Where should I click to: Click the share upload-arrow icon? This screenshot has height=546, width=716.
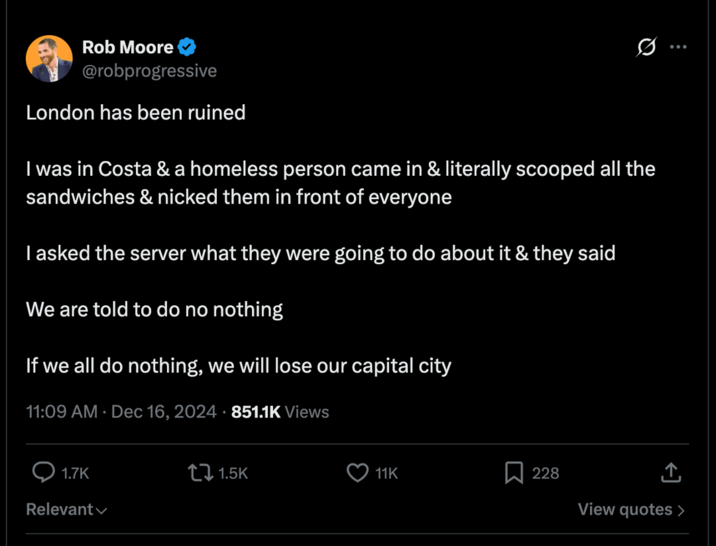coord(671,472)
